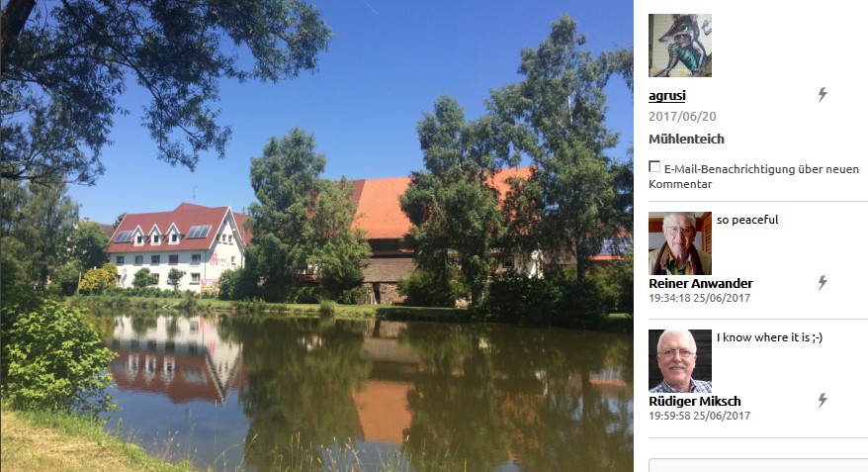Viewport: 868px width, 472px height.
Task: Click the upload date 2017/06/20
Action: click(682, 117)
